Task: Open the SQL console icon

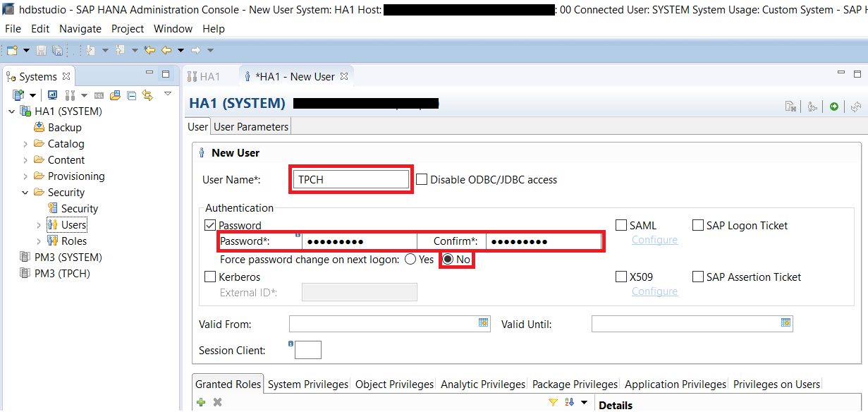Action: pyautogui.click(x=99, y=95)
